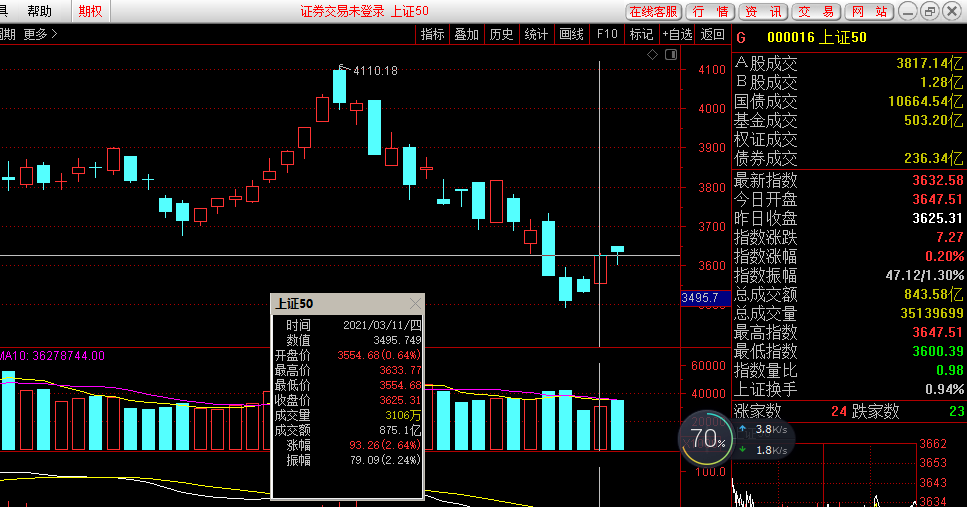Click the G icon beside stock code
The image size is (967, 507).
coord(741,38)
